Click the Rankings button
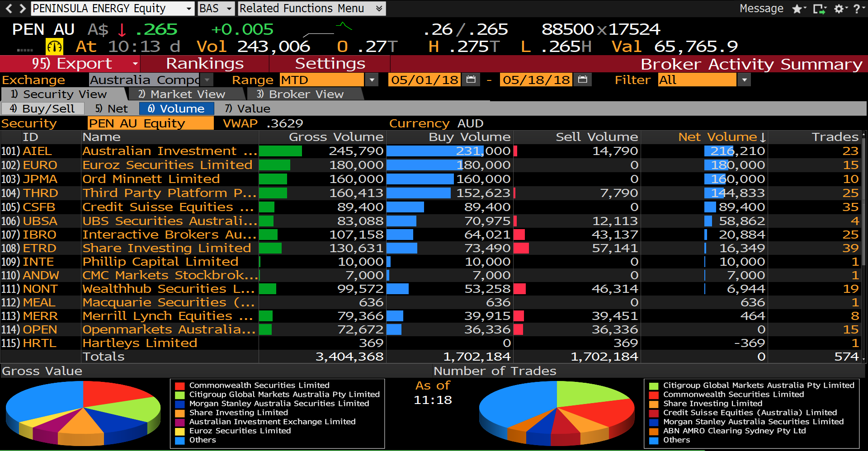The image size is (868, 451). coord(205,64)
